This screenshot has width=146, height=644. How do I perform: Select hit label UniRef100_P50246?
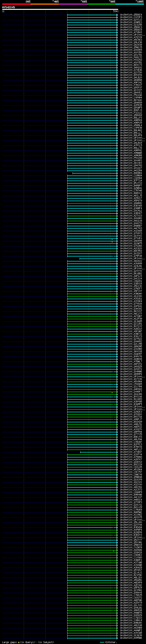(131, 95)
